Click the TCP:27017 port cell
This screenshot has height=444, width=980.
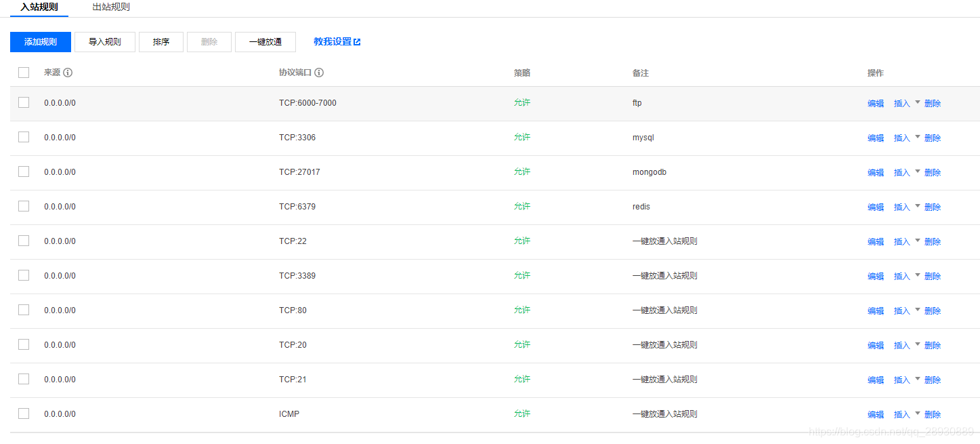pos(299,172)
